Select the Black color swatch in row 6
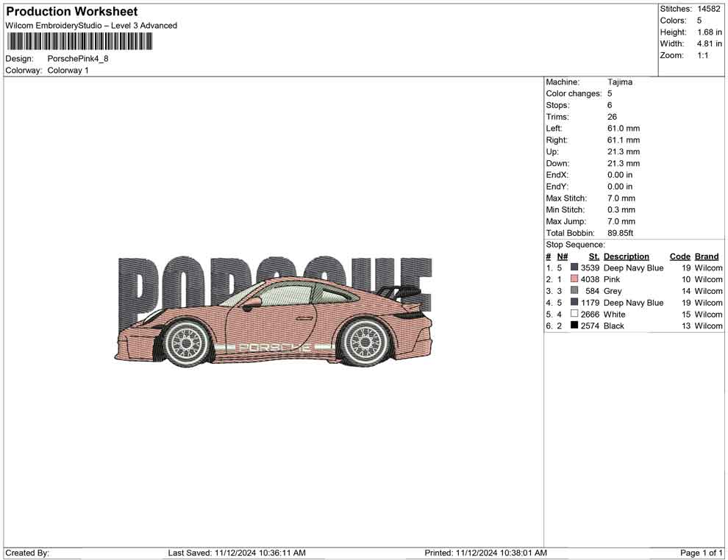The height and width of the screenshot is (560, 728). (574, 326)
